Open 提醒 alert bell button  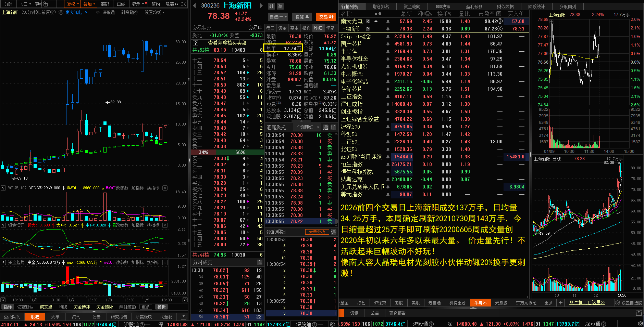[x=302, y=16]
